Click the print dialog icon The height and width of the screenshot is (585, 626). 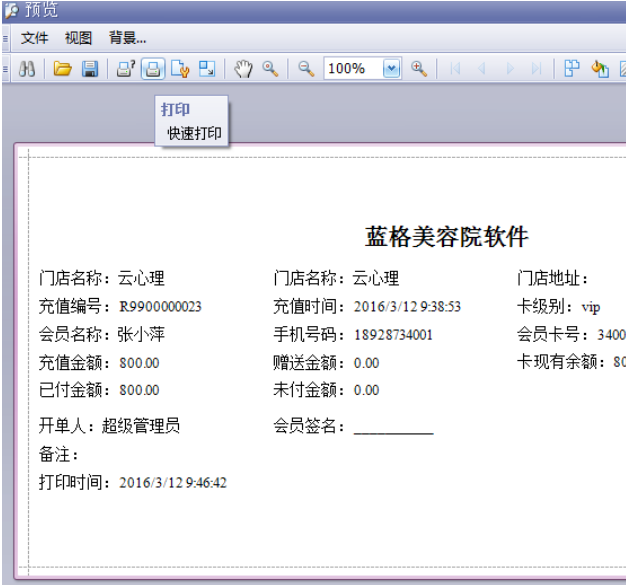click(x=126, y=69)
